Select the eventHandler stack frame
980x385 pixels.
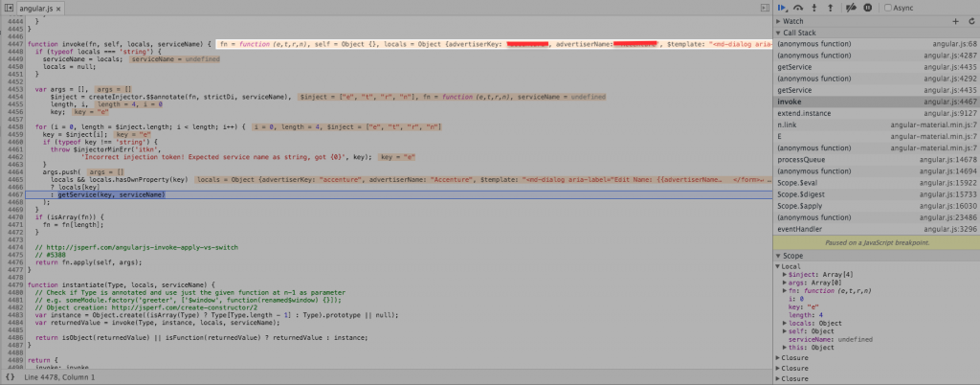tap(877, 230)
